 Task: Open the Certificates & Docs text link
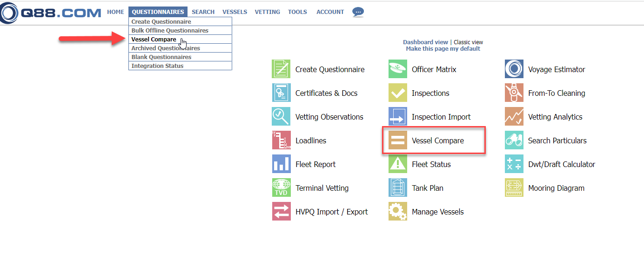(x=326, y=93)
